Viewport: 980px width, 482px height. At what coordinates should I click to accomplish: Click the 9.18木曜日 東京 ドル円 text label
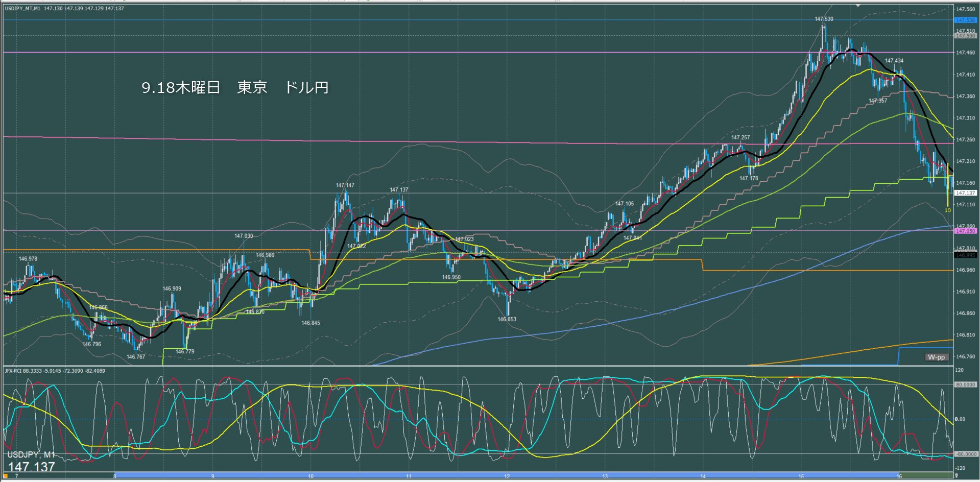[235, 88]
